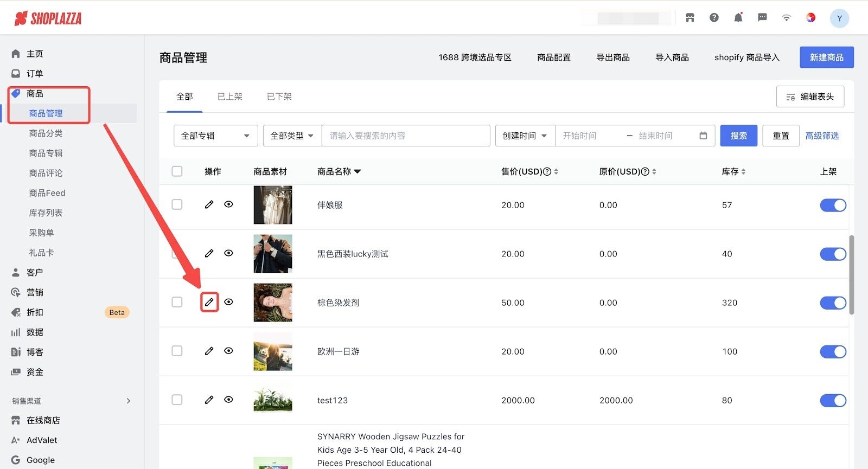Click the product list vertical scrollbar
Viewport: 868px width, 469px height.
(x=851, y=274)
